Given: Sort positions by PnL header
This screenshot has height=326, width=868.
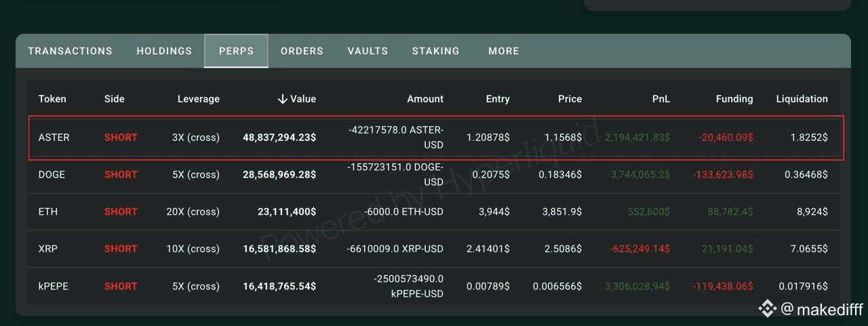Looking at the screenshot, I should [x=660, y=99].
